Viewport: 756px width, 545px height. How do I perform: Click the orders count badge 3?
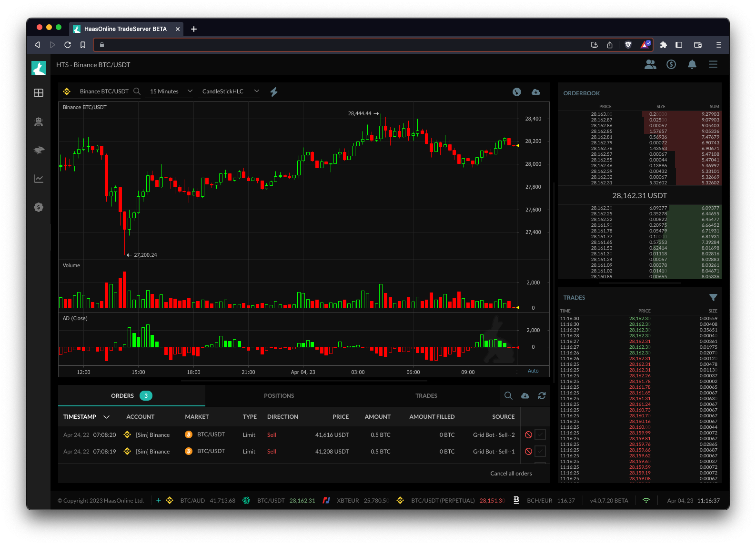[x=146, y=396]
